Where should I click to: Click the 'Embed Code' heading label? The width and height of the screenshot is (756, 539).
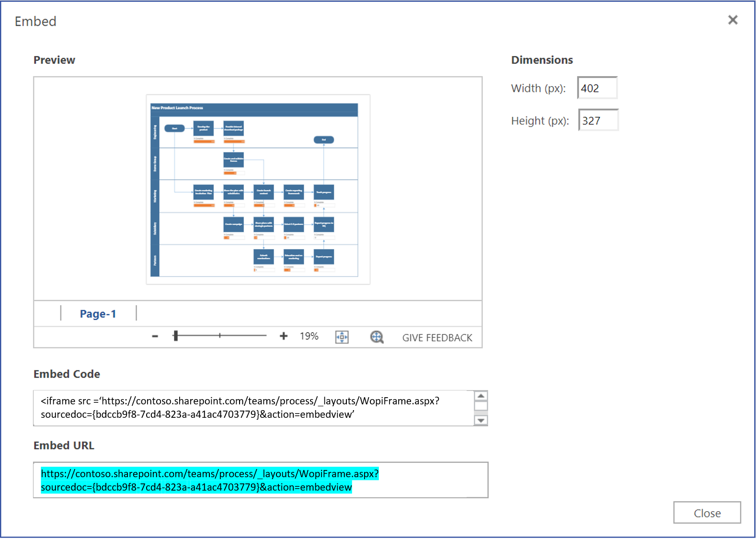tap(67, 374)
